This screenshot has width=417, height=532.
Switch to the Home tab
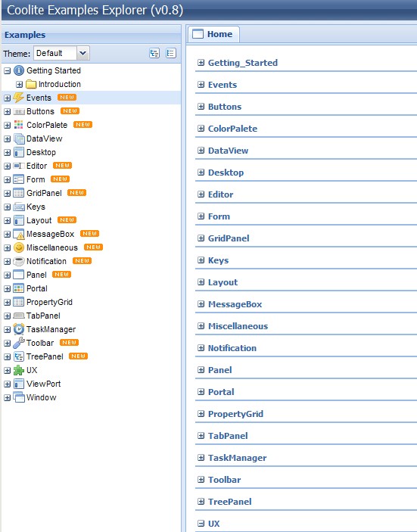click(213, 34)
